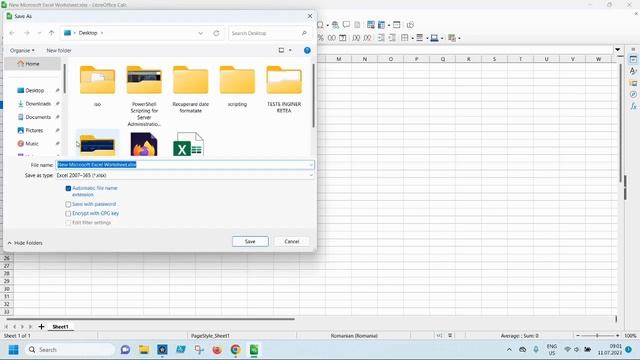Click Back arrow in Save As dialog

tap(12, 33)
